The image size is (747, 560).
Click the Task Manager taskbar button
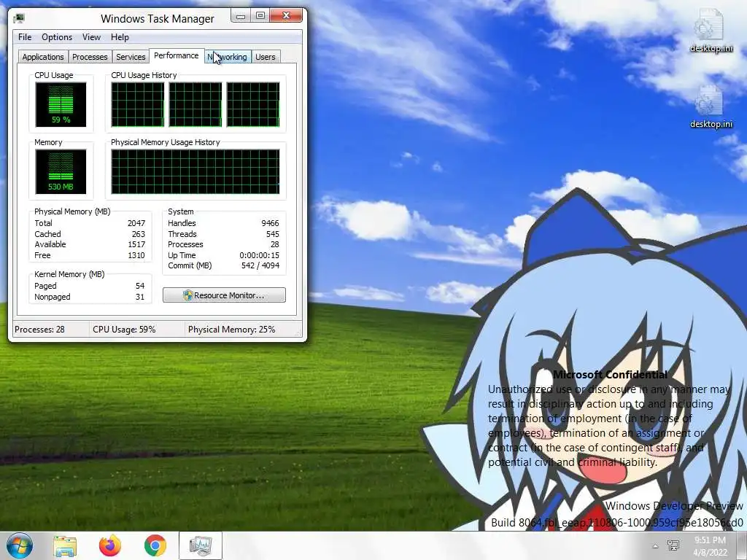201,545
